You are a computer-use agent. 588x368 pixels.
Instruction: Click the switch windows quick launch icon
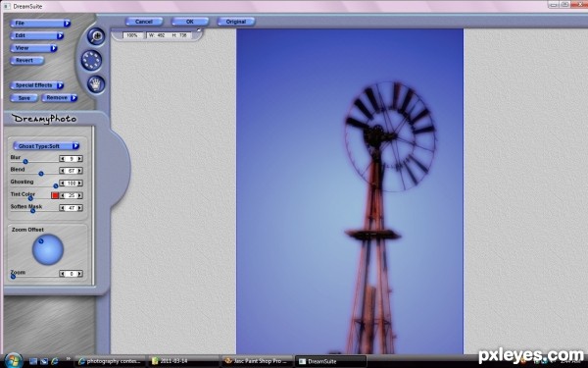point(44,361)
